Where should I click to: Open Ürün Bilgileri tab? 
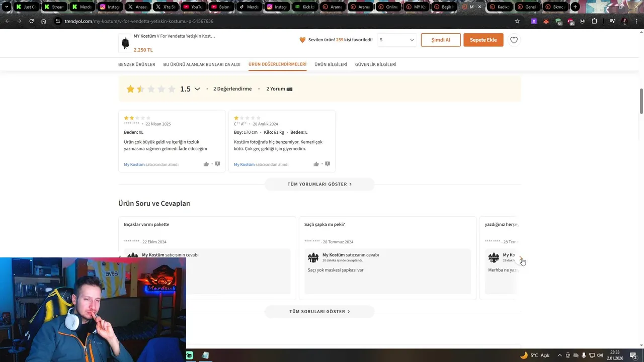(331, 64)
